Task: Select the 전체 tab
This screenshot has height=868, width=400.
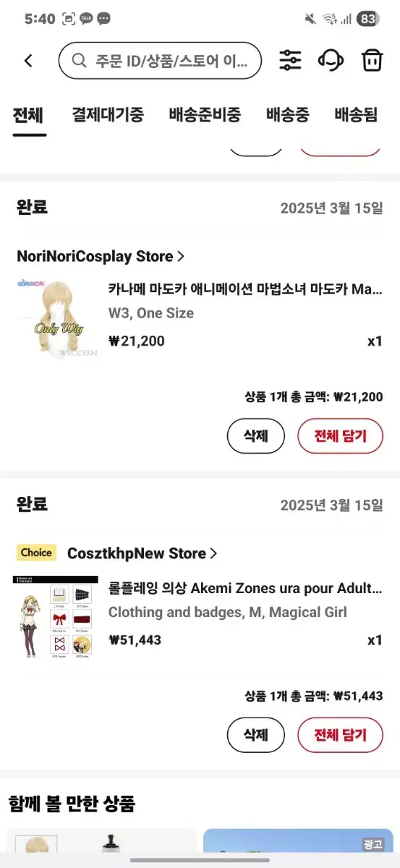Action: 29,114
